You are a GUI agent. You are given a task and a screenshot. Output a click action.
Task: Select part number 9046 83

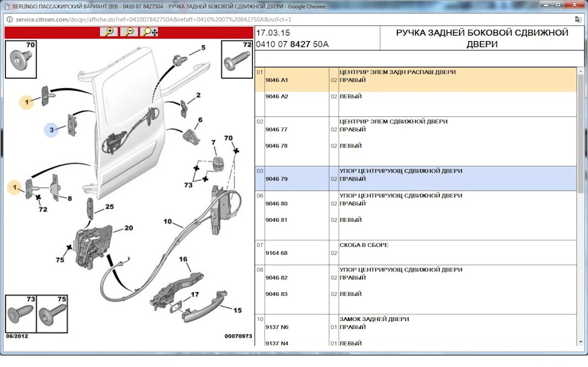(276, 294)
